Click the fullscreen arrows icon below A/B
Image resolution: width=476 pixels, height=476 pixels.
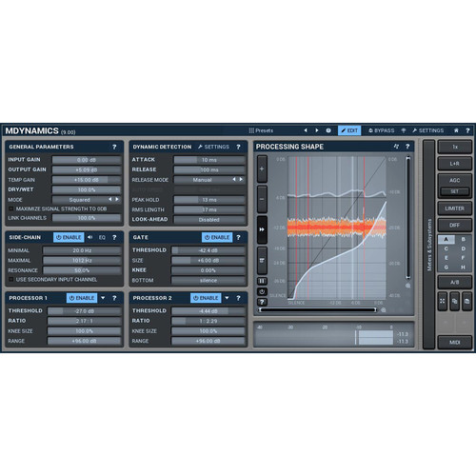(443, 301)
